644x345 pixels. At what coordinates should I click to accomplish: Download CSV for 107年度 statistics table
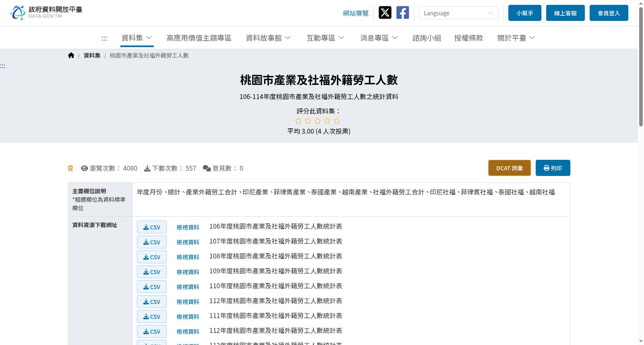coord(152,242)
